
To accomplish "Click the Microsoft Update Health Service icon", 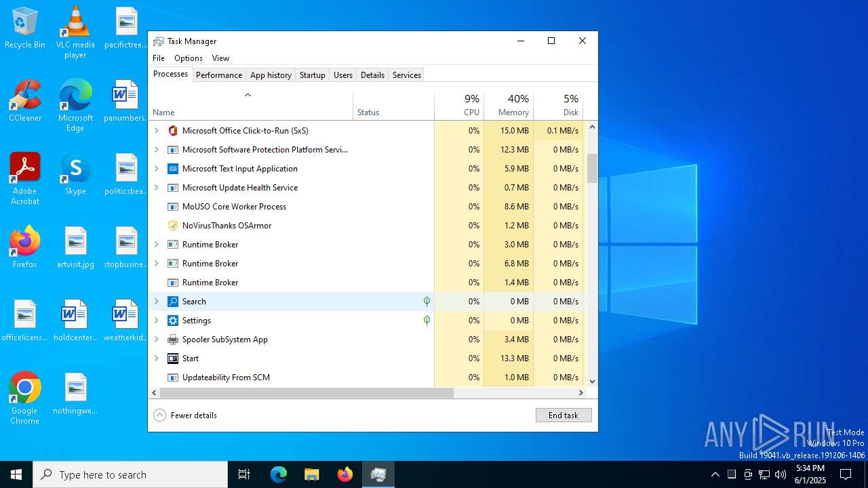I will [173, 188].
